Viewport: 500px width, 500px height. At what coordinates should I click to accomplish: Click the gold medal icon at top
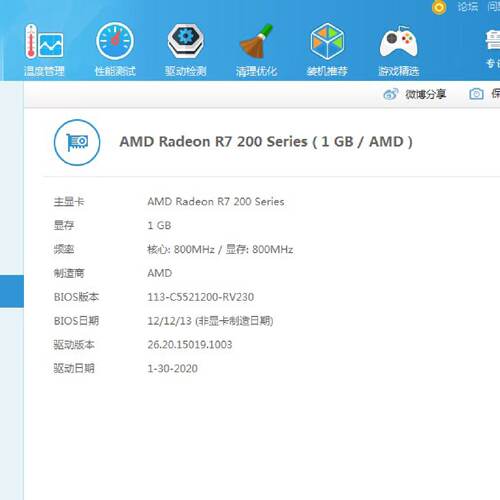click(439, 7)
